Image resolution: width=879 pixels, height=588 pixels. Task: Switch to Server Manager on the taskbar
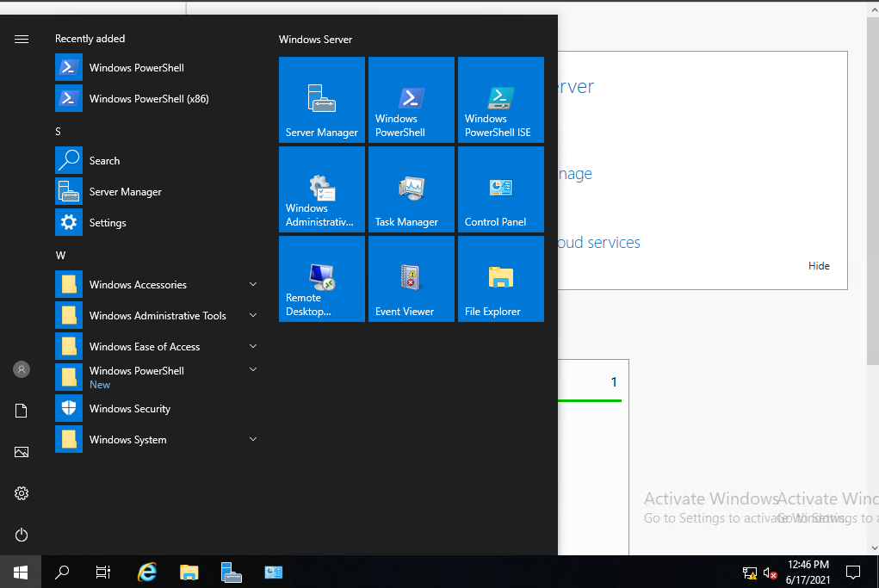point(231,572)
